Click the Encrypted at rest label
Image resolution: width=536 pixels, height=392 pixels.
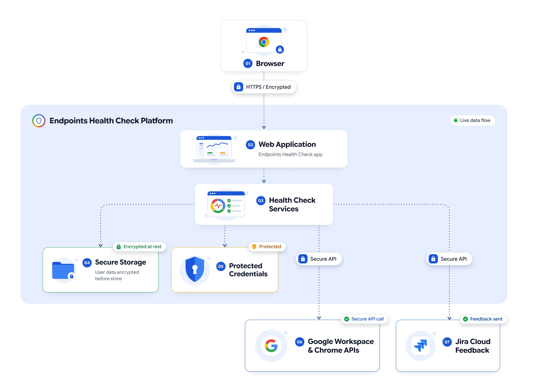pos(142,247)
